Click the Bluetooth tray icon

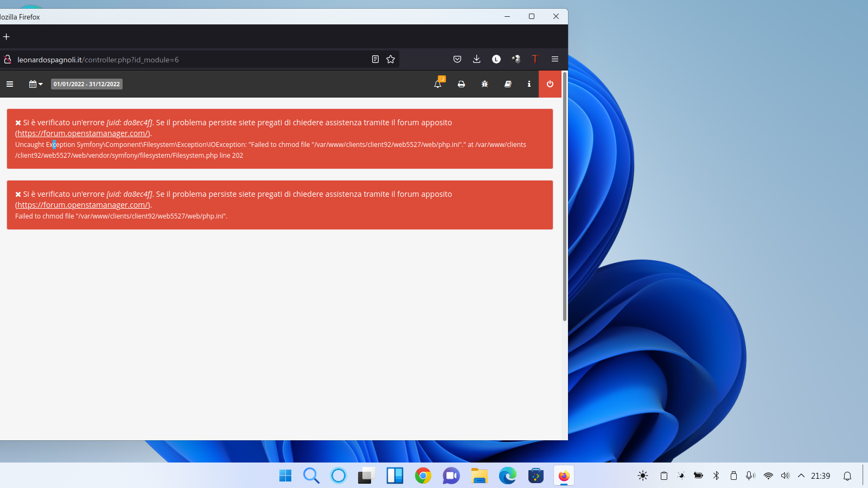[716, 476]
